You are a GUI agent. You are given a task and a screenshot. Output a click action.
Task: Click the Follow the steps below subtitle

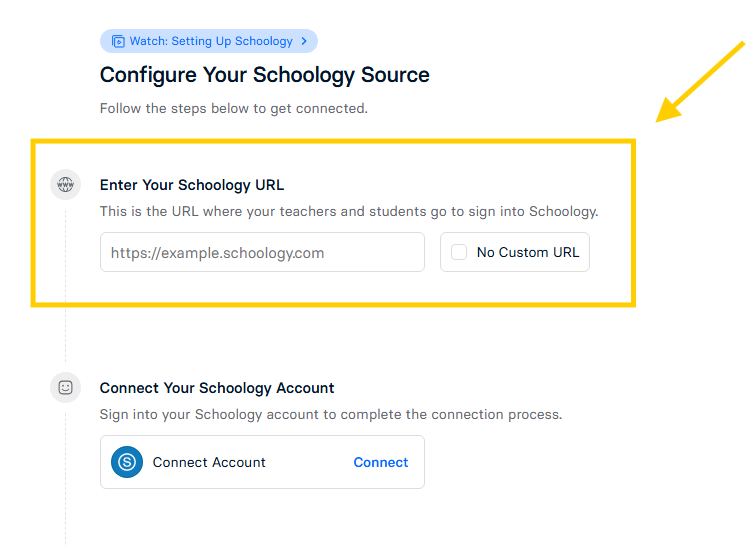[234, 108]
